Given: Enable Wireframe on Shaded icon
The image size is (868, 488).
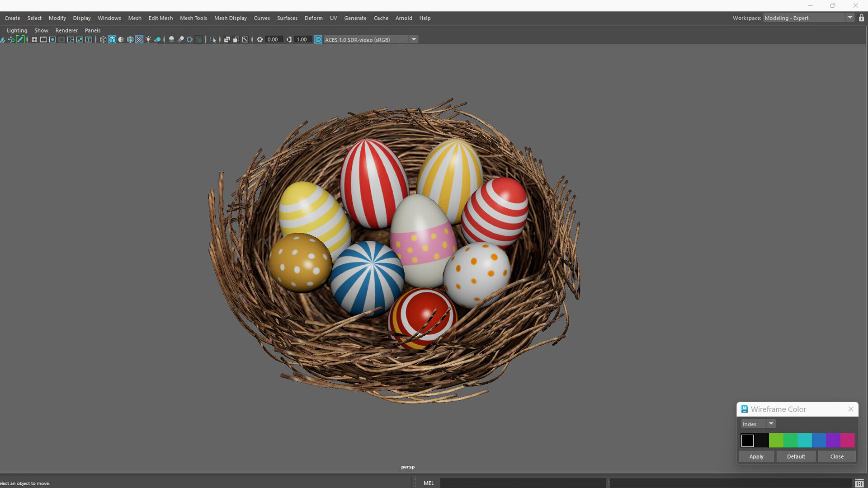Looking at the screenshot, I should click(130, 39).
